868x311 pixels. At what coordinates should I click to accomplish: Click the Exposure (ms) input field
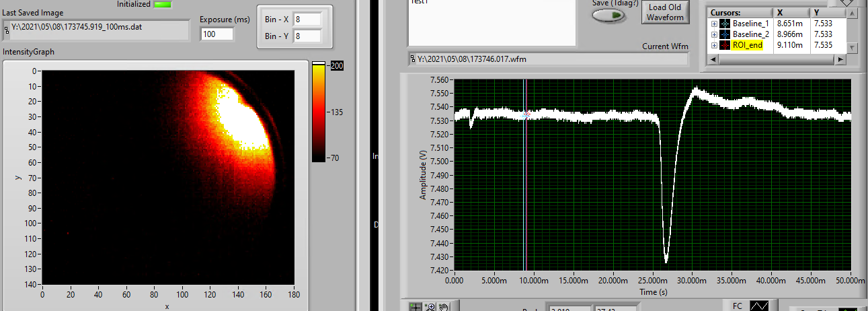[x=216, y=34]
